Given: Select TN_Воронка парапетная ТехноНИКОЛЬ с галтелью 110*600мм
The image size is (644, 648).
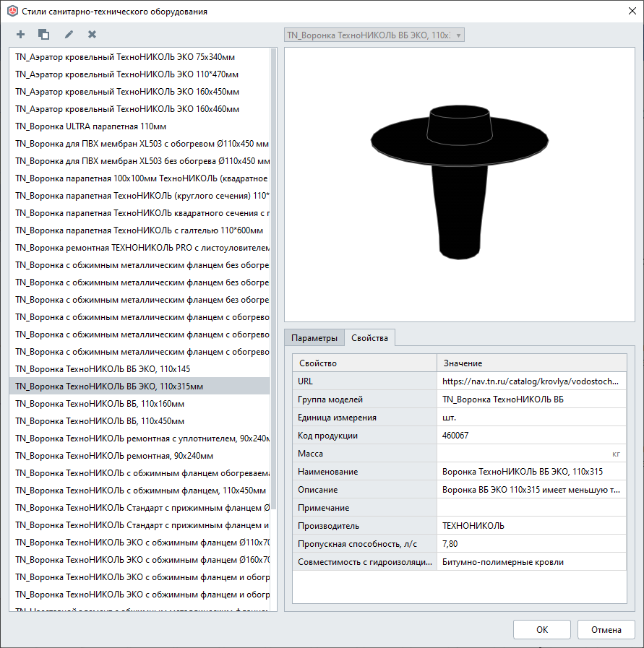Looking at the screenshot, I should (x=139, y=230).
